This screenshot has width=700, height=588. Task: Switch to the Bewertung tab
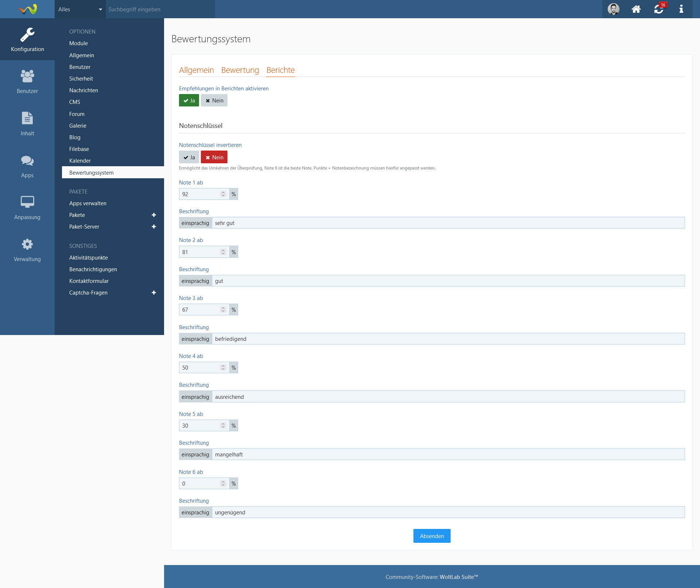pos(240,70)
